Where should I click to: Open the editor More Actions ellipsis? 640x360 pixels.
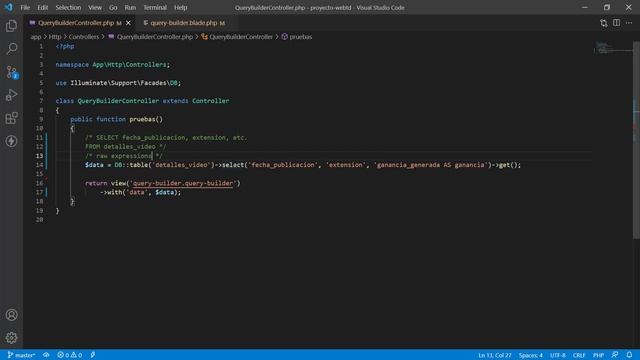[629, 23]
